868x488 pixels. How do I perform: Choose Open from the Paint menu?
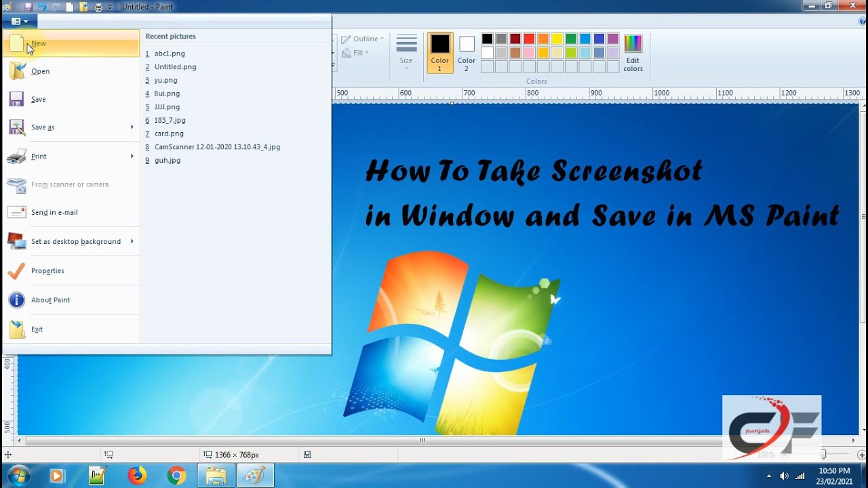point(72,71)
